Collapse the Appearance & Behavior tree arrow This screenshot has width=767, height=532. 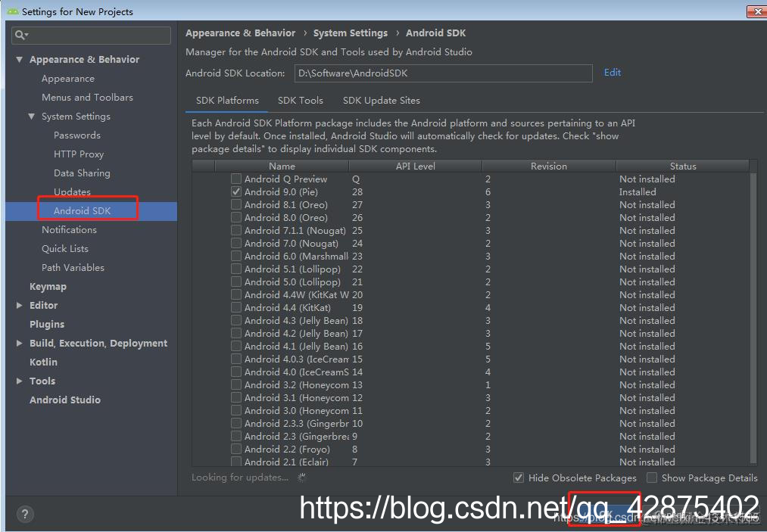pos(19,59)
